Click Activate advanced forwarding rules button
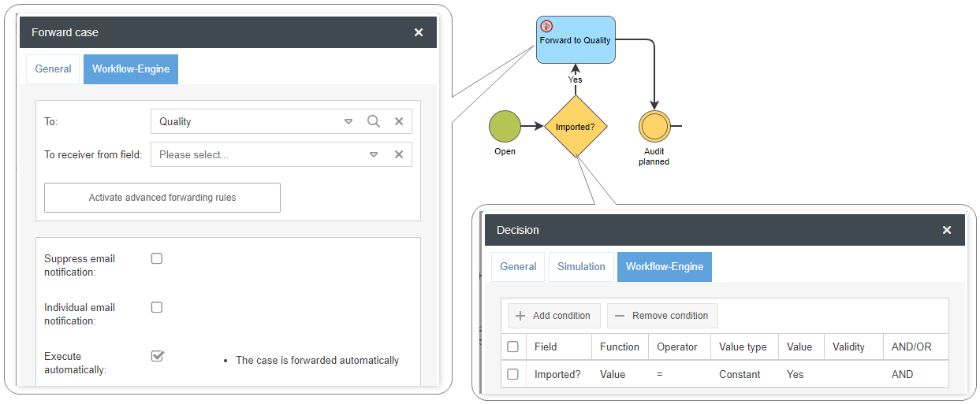 tap(162, 198)
